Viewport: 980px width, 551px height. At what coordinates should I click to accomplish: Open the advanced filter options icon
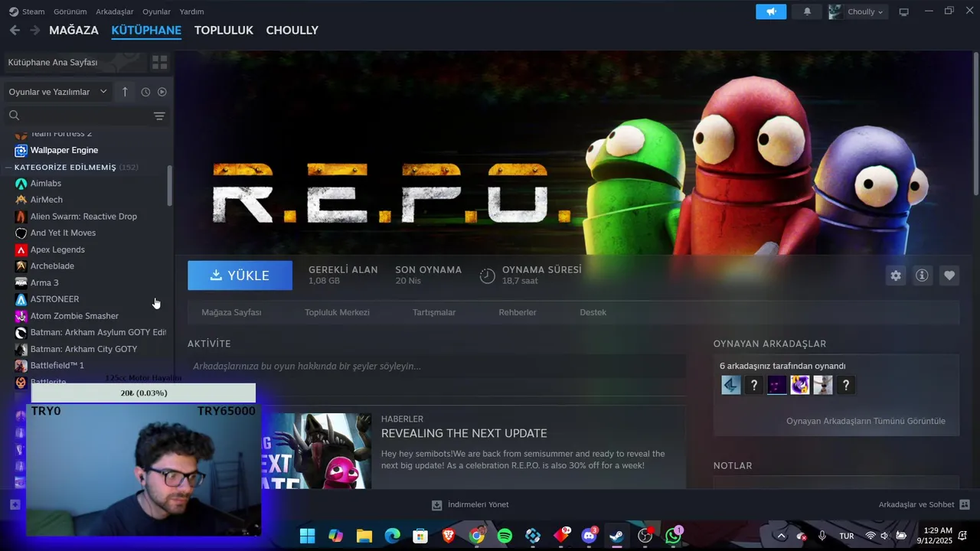(159, 116)
